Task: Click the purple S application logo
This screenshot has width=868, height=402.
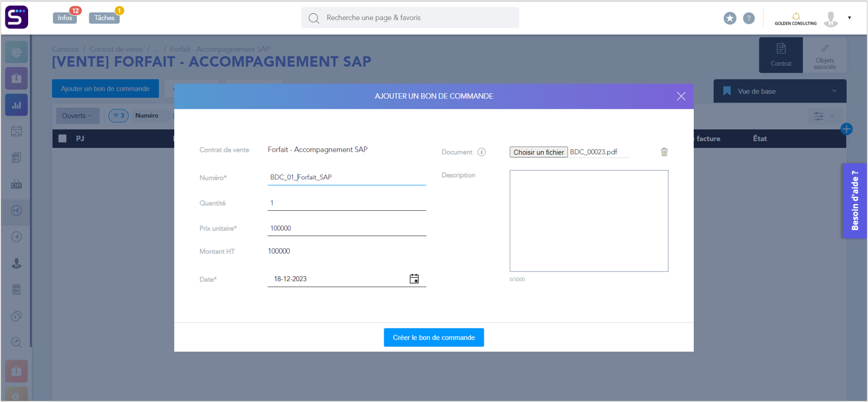Action: point(17,17)
